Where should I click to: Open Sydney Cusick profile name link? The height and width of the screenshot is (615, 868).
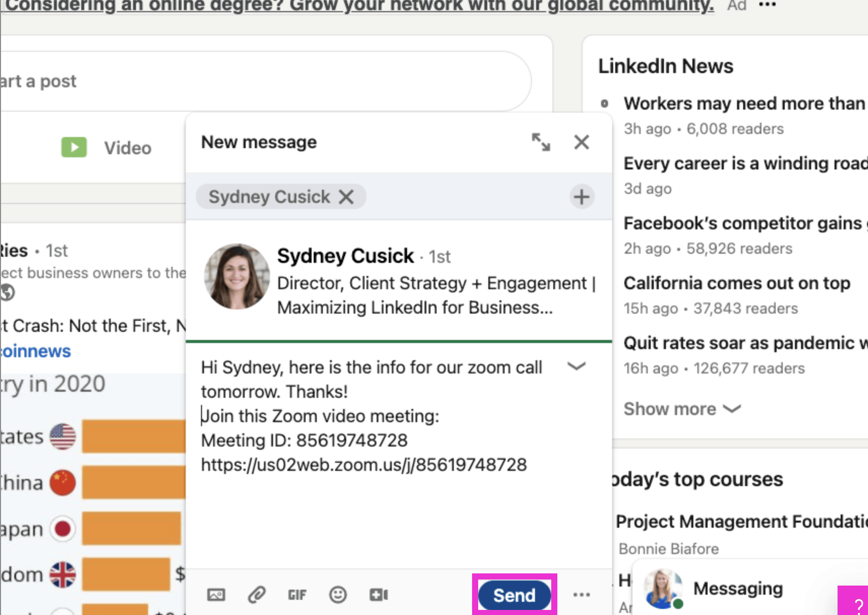point(346,256)
